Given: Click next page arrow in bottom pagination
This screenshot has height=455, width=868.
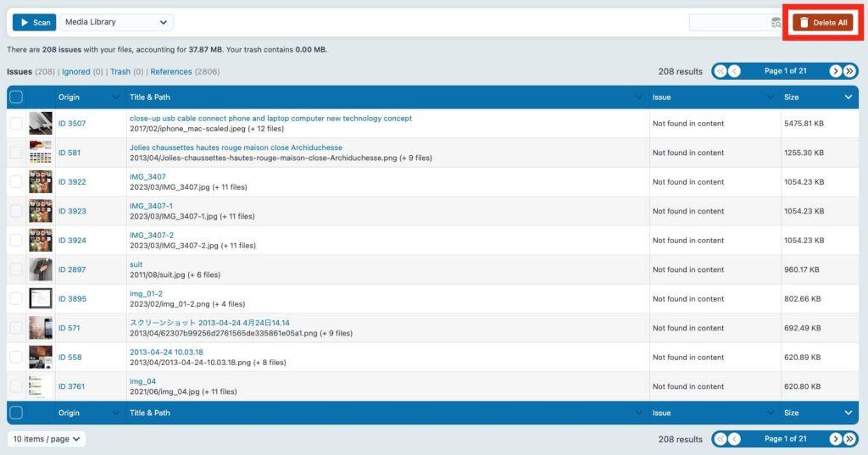Looking at the screenshot, I should click(835, 439).
